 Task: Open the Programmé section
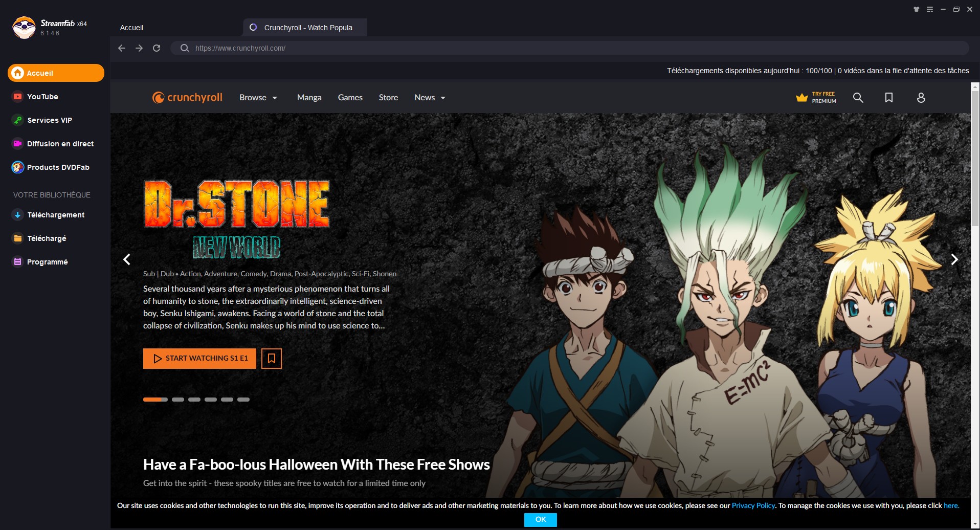click(x=56, y=262)
